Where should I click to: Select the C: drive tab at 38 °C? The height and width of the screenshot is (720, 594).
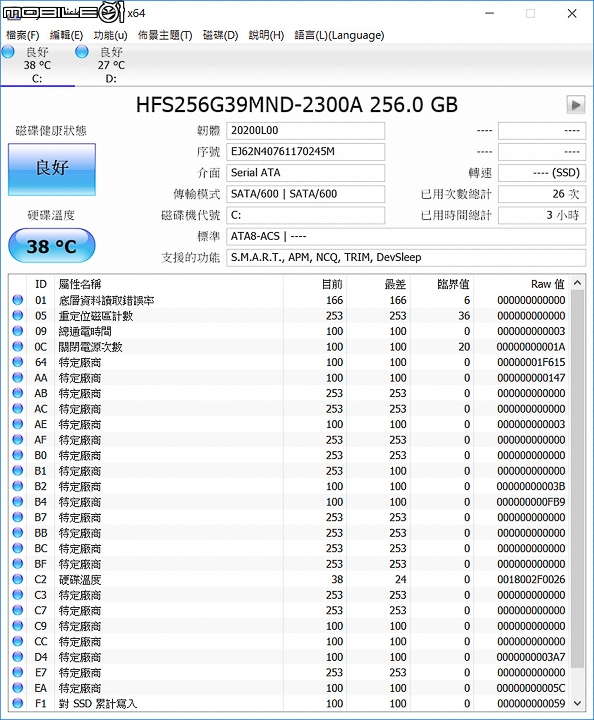click(x=37, y=65)
